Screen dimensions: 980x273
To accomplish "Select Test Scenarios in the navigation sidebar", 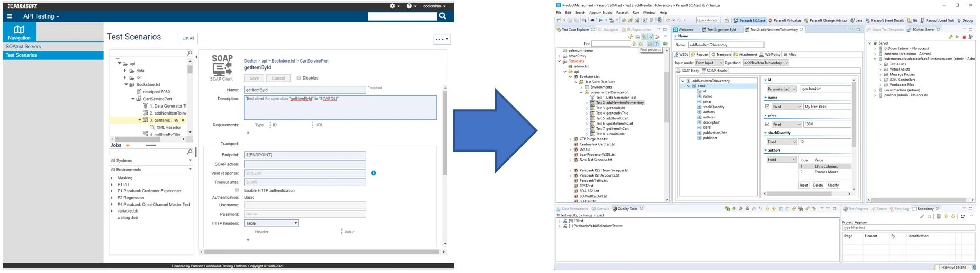I will point(53,55).
